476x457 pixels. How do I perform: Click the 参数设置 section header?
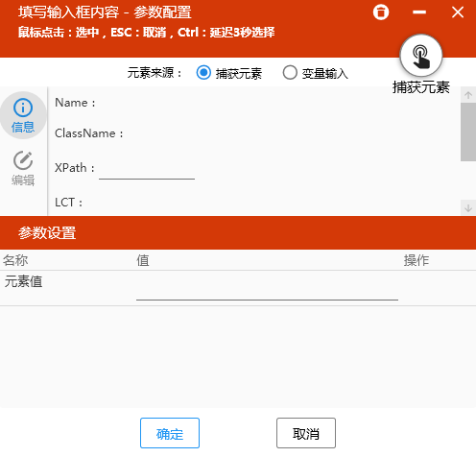click(x=47, y=233)
